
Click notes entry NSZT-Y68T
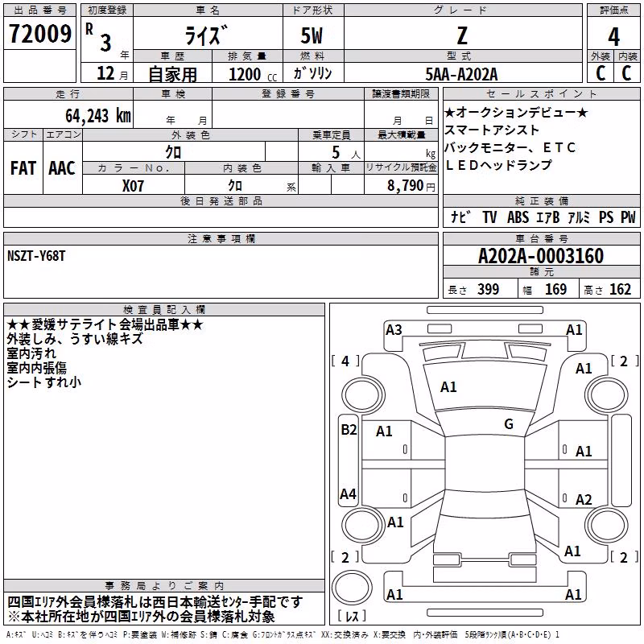(36, 256)
